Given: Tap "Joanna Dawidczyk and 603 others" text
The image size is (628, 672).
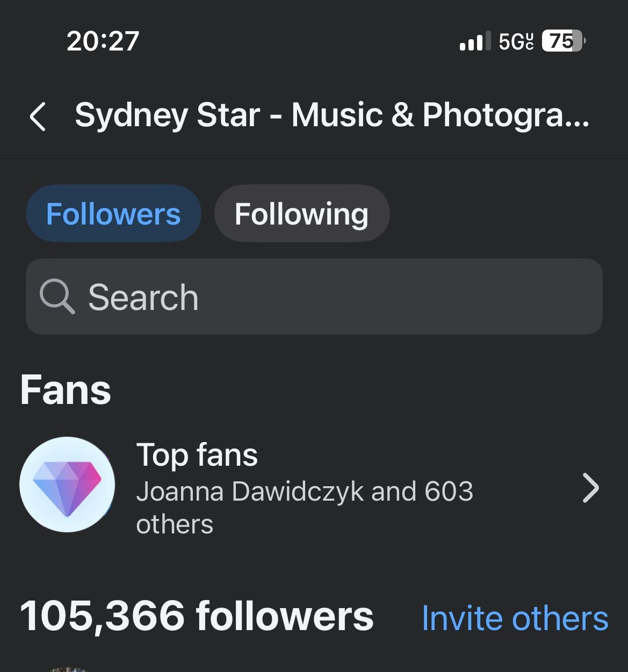Looking at the screenshot, I should (304, 507).
